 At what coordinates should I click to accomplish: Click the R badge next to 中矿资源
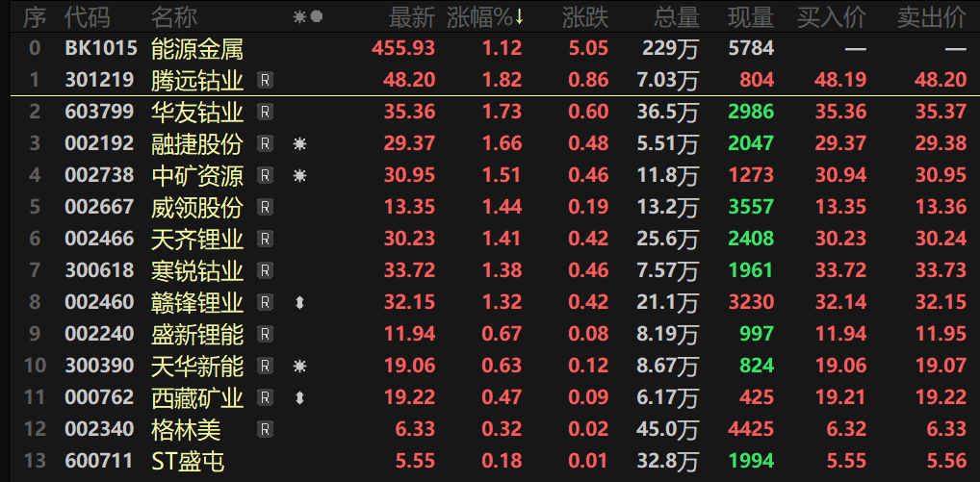265,175
